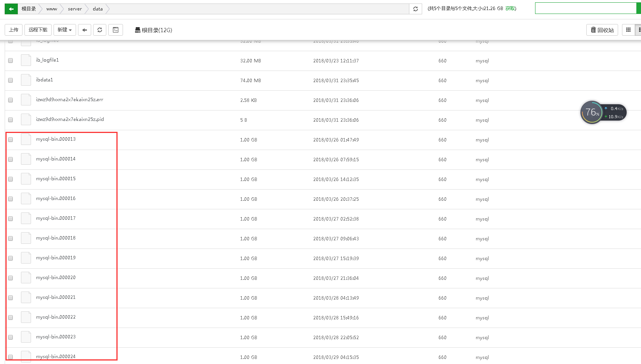The width and height of the screenshot is (641, 364).
Task: Open the 根目录(12G) disk shortcut
Action: pyautogui.click(x=153, y=30)
